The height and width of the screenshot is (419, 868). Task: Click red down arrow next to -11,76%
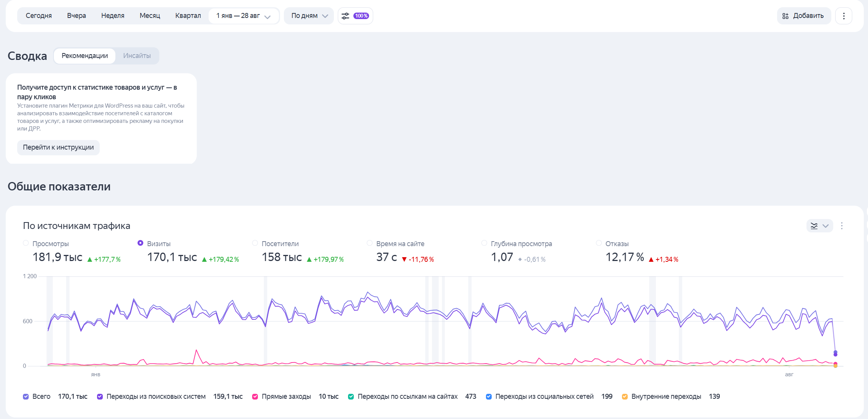click(404, 259)
